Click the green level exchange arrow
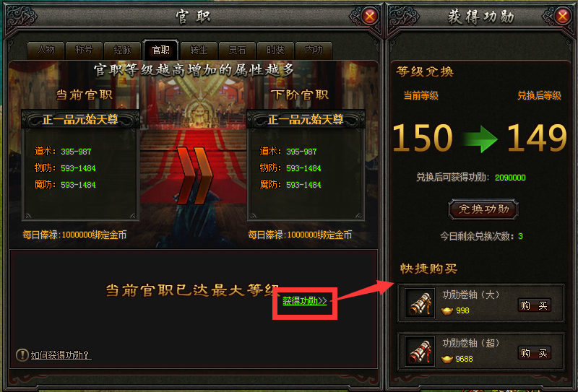Viewport: 578px width, 392px height. pyautogui.click(x=480, y=139)
